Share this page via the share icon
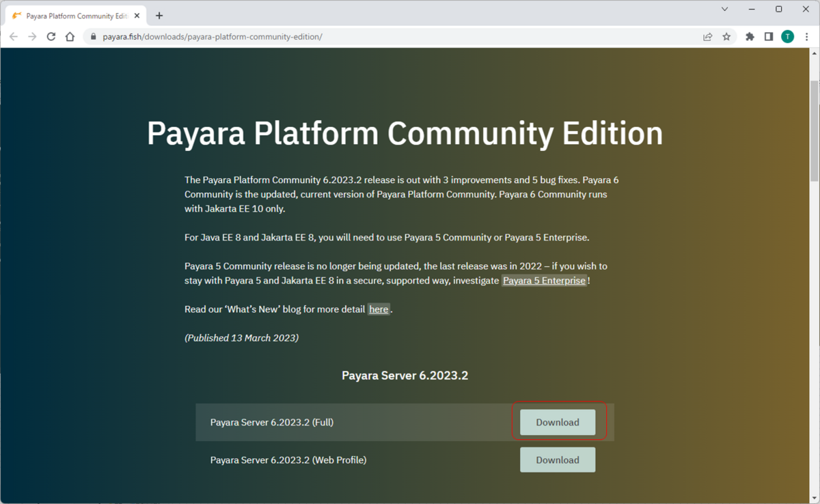The image size is (820, 504). [708, 37]
